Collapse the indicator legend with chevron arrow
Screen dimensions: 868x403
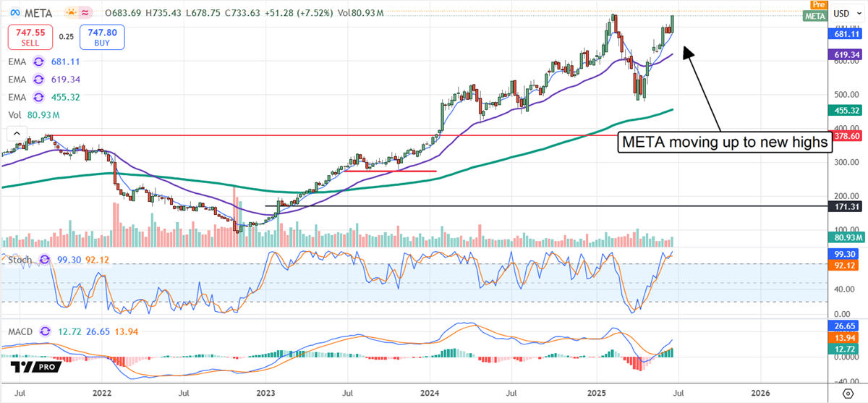(x=14, y=133)
